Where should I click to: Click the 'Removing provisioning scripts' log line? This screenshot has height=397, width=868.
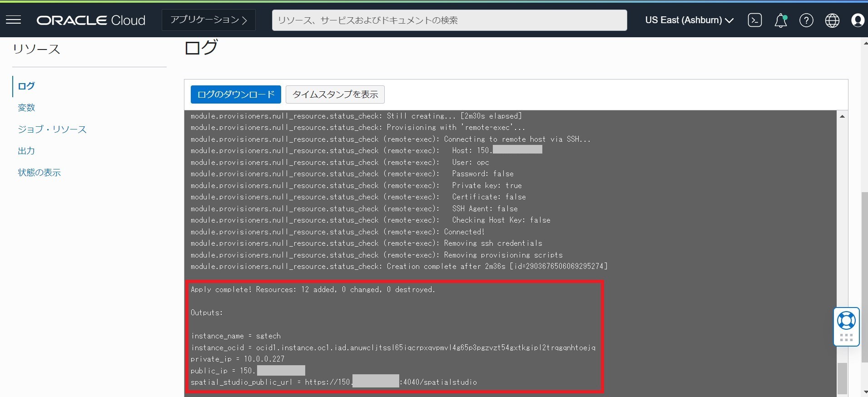click(x=377, y=255)
